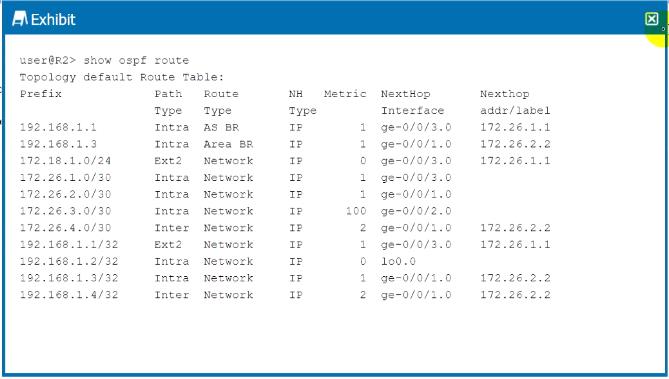Click metric value 100

point(356,211)
